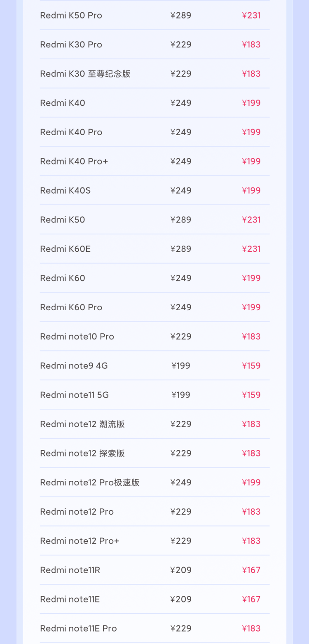Tap the Redmi K40 Pro+ label
Screen dimensions: 309x644
point(74,161)
